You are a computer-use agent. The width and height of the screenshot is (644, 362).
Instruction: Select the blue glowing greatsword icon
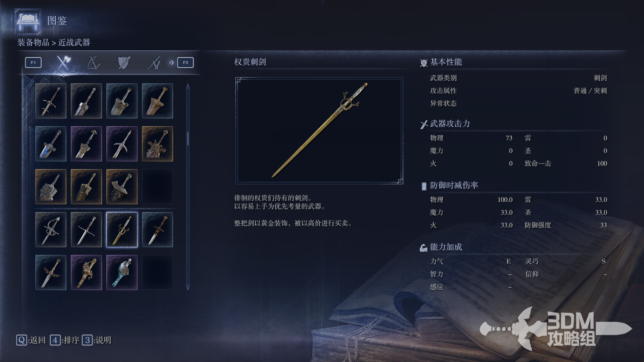[x=51, y=144]
